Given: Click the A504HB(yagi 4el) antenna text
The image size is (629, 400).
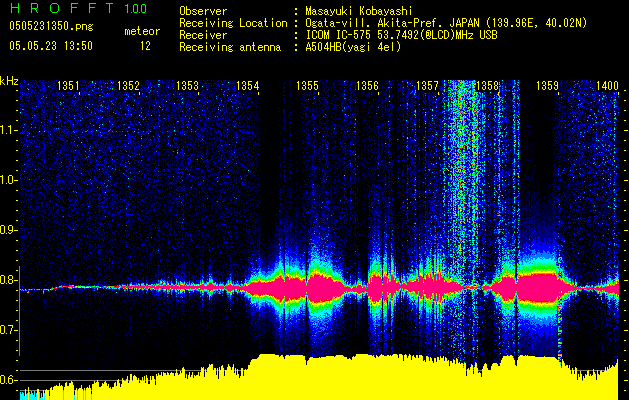Looking at the screenshot, I should [x=353, y=47].
